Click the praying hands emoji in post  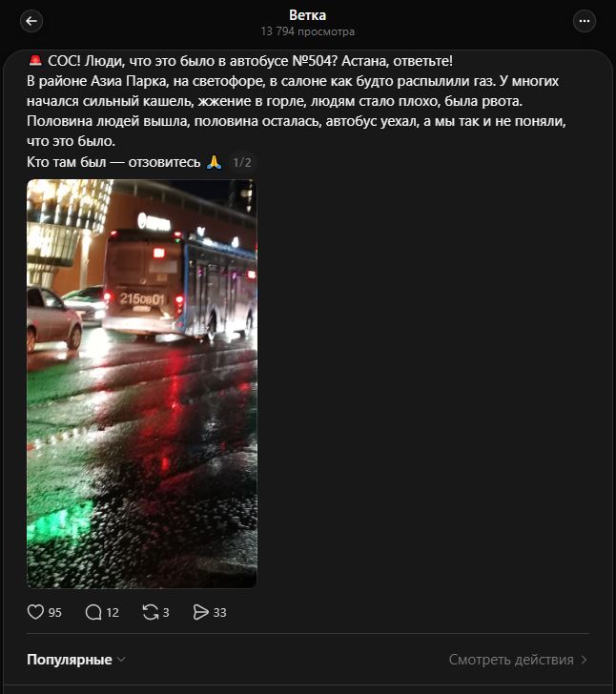pos(214,162)
